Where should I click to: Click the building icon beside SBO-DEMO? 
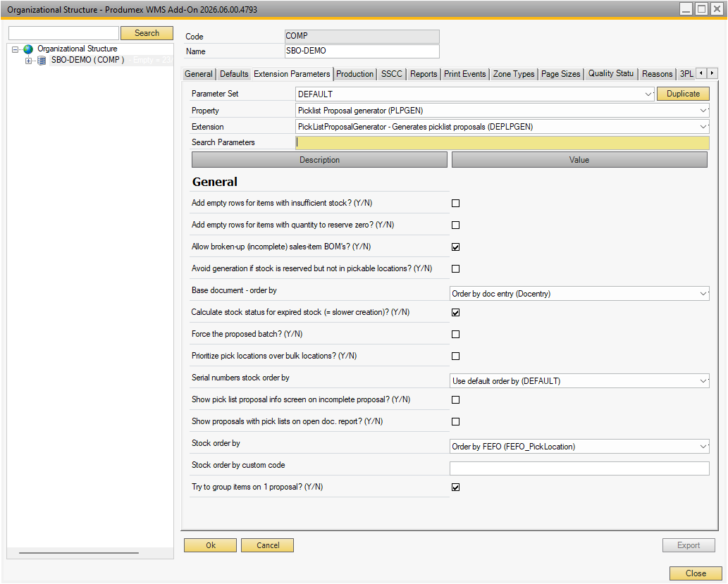[42, 61]
